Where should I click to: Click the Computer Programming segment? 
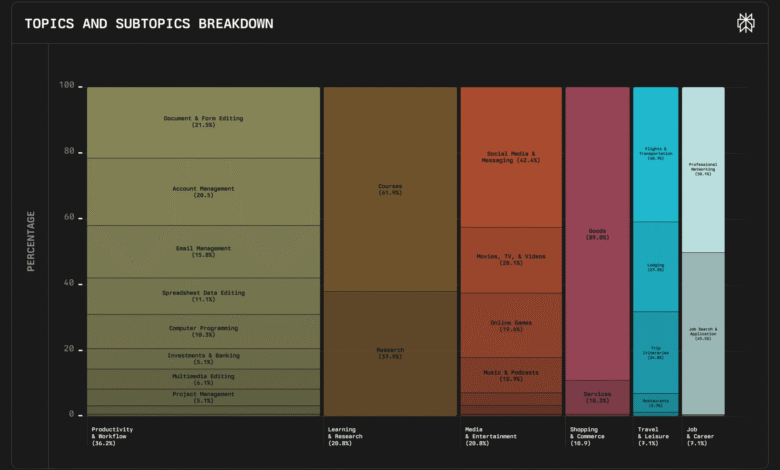pyautogui.click(x=203, y=331)
